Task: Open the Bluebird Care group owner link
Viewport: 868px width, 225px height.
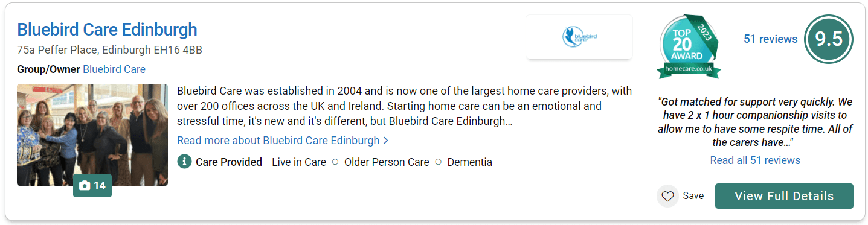Action: point(114,69)
